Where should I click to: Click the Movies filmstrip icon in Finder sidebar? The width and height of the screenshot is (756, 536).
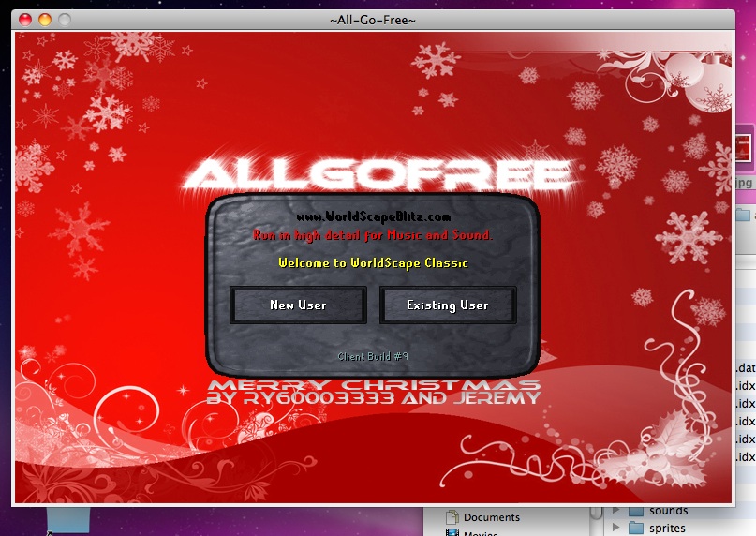452,532
